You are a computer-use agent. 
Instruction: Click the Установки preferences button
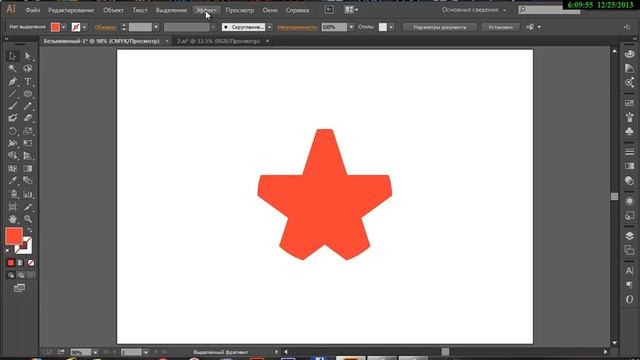(500, 27)
